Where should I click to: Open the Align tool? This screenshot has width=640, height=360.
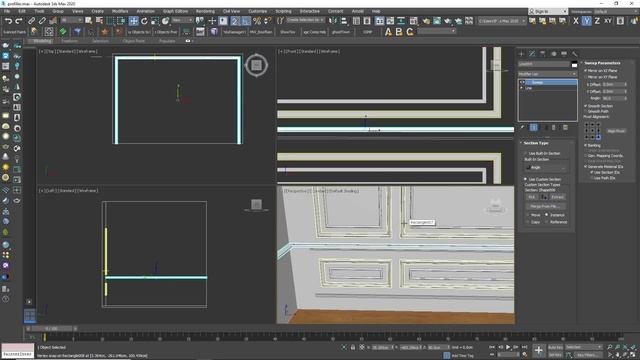tap(344, 21)
